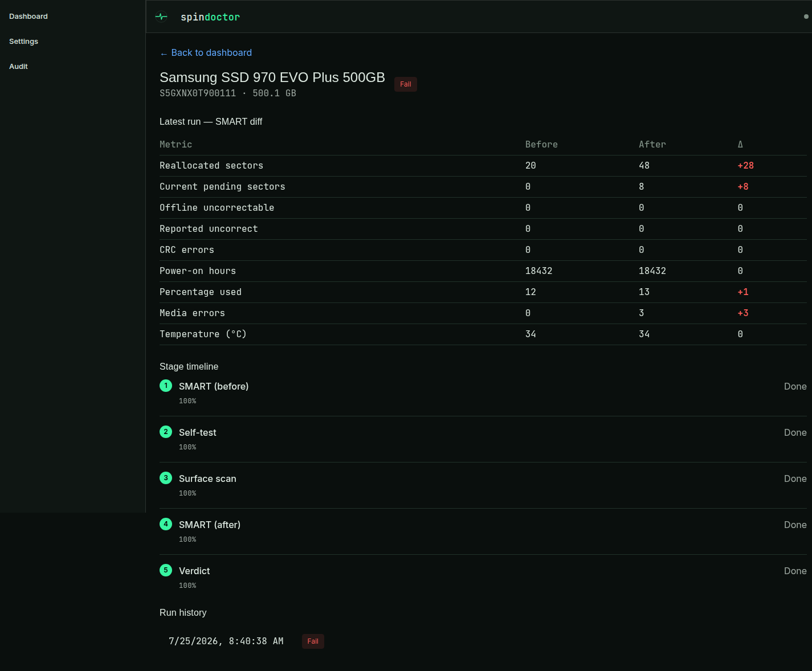Select the Offline uncorrectable row label
Image resolution: width=812 pixels, height=671 pixels.
(x=217, y=208)
